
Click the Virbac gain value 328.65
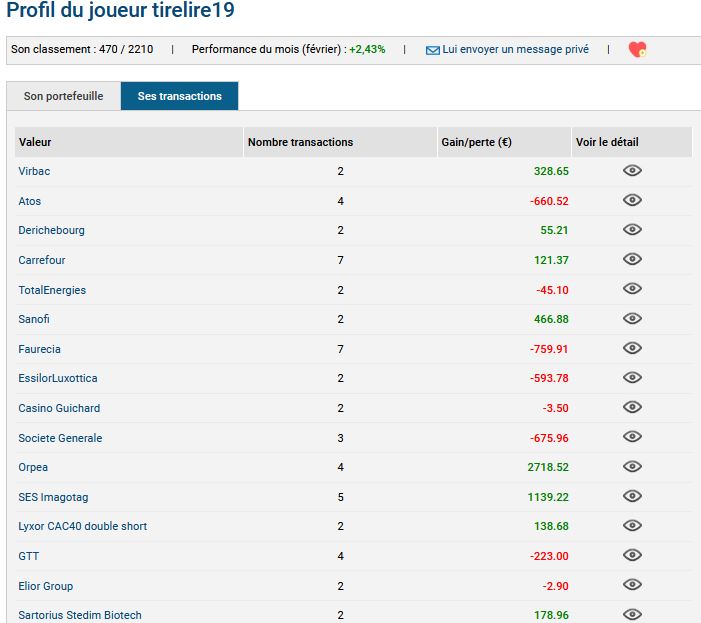(x=551, y=171)
